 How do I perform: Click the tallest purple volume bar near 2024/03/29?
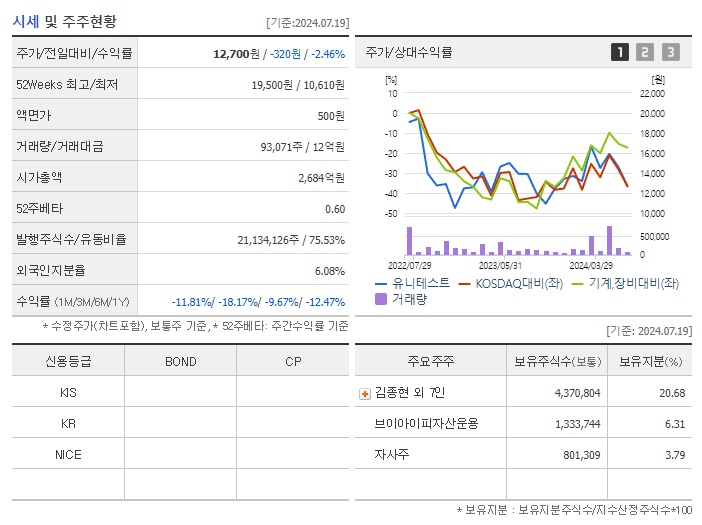point(609,240)
